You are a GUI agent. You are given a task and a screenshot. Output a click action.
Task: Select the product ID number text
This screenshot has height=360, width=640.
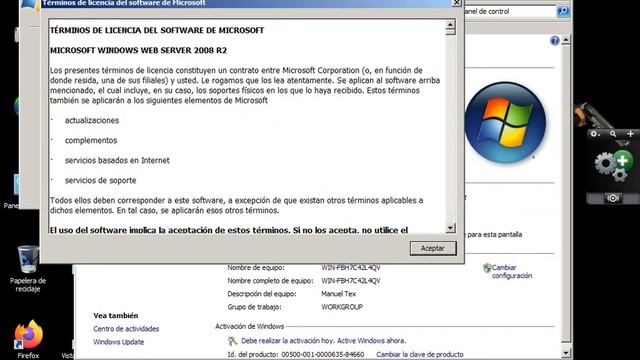(322, 354)
